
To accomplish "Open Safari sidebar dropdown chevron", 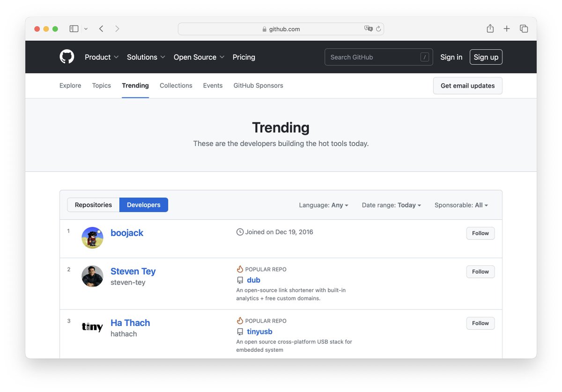I will pos(86,29).
